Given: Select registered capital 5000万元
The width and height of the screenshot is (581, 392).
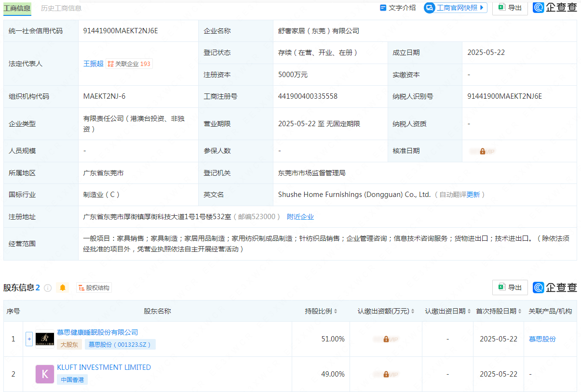Looking at the screenshot, I should point(293,75).
